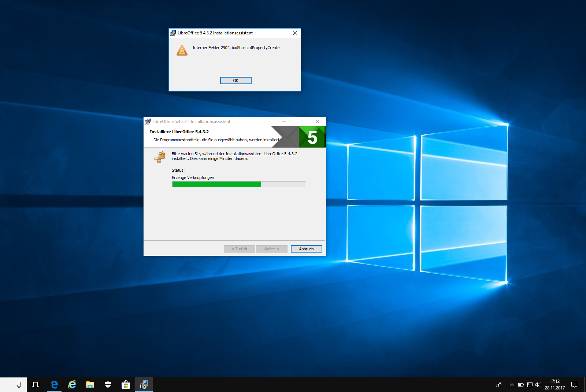
Task: Click the 'Die Programmbestandteile' subtitle text
Action: pyautogui.click(x=217, y=140)
